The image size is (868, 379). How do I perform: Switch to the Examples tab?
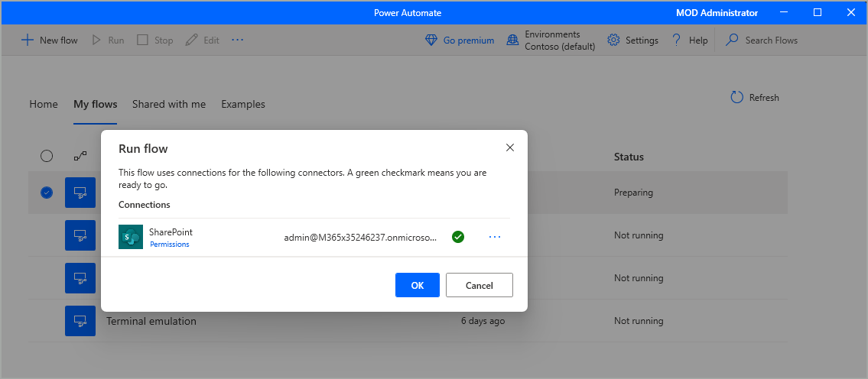tap(243, 104)
